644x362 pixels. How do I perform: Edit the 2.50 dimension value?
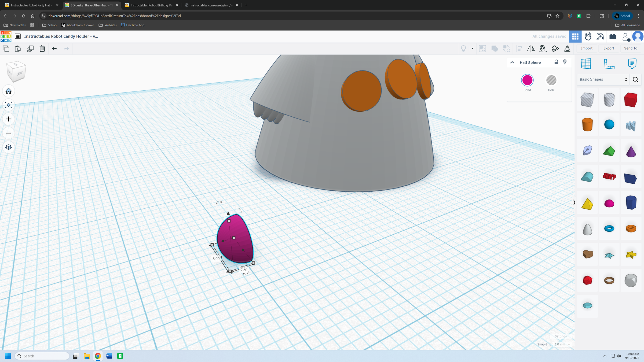click(244, 270)
